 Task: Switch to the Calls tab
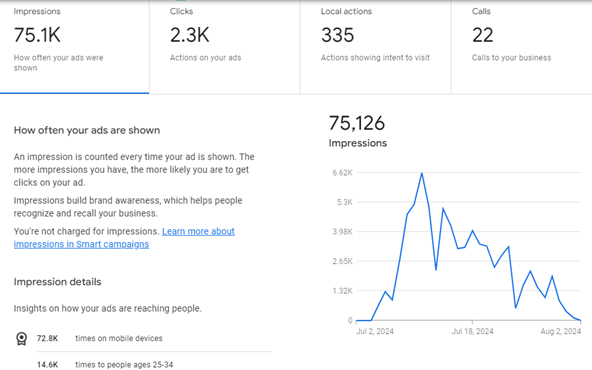pyautogui.click(x=521, y=47)
